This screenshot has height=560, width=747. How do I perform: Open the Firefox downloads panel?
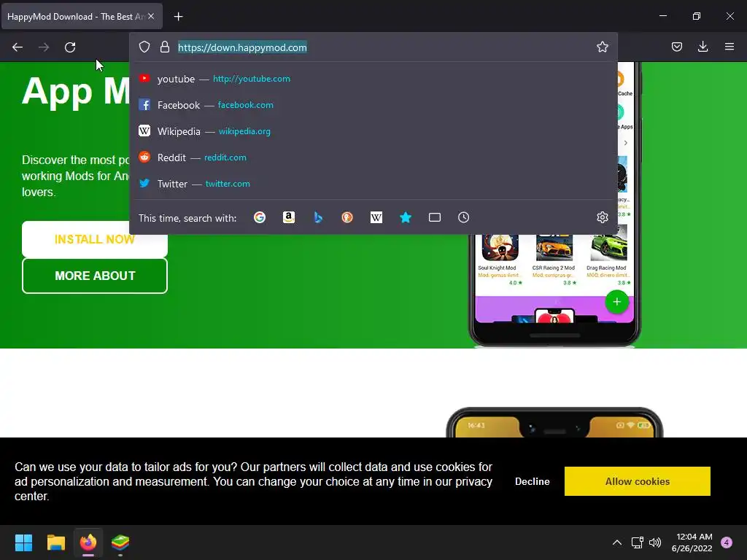pos(703,47)
